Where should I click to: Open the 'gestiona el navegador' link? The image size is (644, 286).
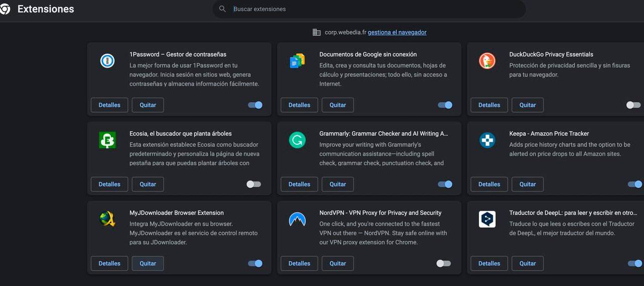coord(397,32)
